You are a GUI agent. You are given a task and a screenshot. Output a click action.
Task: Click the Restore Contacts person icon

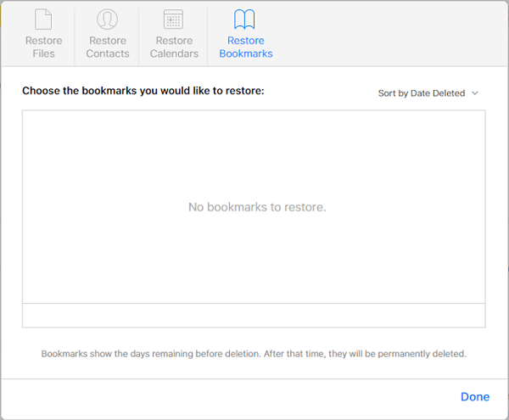tap(107, 20)
